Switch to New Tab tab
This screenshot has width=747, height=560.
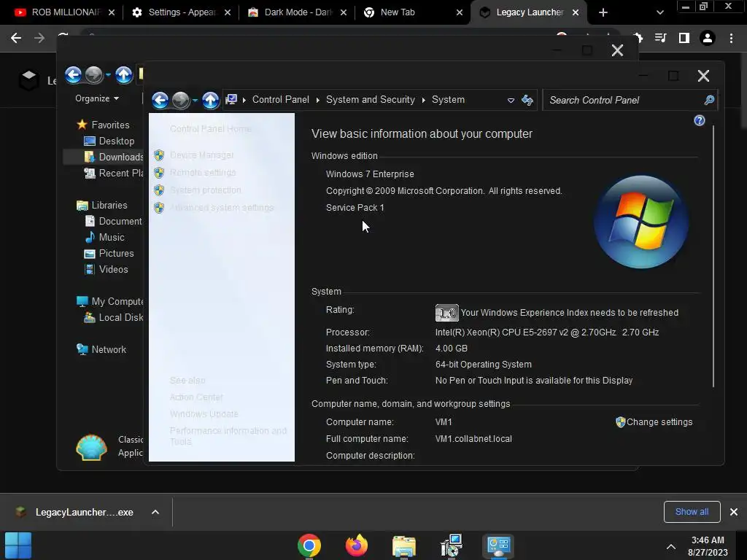[413, 12]
